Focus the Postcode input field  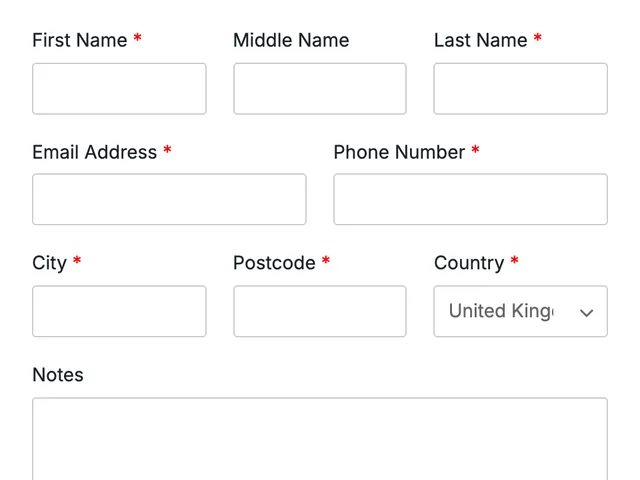[x=320, y=311]
